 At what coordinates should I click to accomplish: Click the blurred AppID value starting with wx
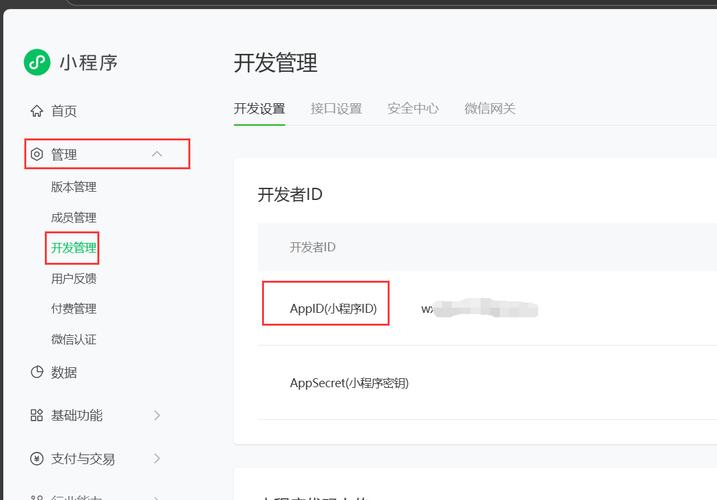click(479, 309)
